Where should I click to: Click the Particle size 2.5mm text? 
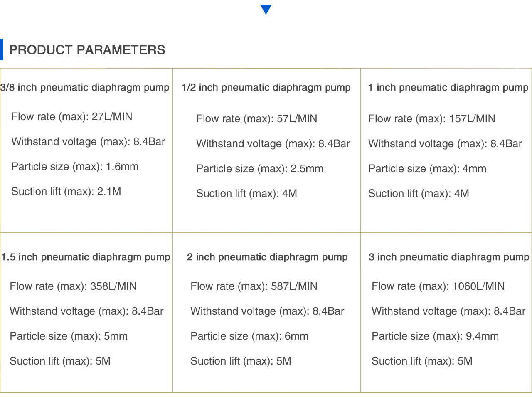tap(260, 169)
